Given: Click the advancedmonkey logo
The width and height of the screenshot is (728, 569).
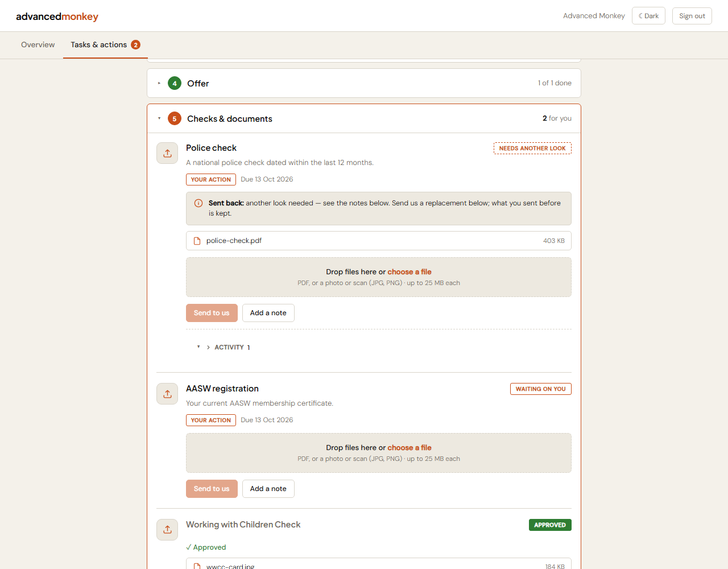Looking at the screenshot, I should [x=57, y=17].
